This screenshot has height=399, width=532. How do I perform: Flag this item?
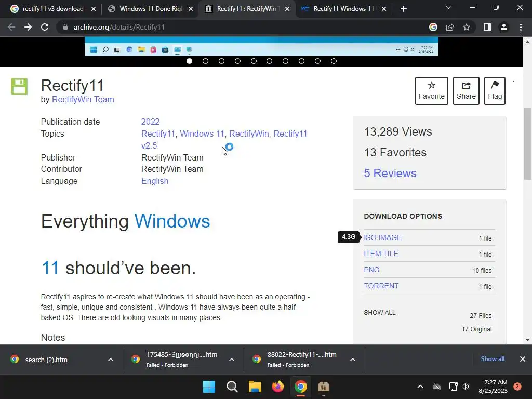pyautogui.click(x=495, y=90)
